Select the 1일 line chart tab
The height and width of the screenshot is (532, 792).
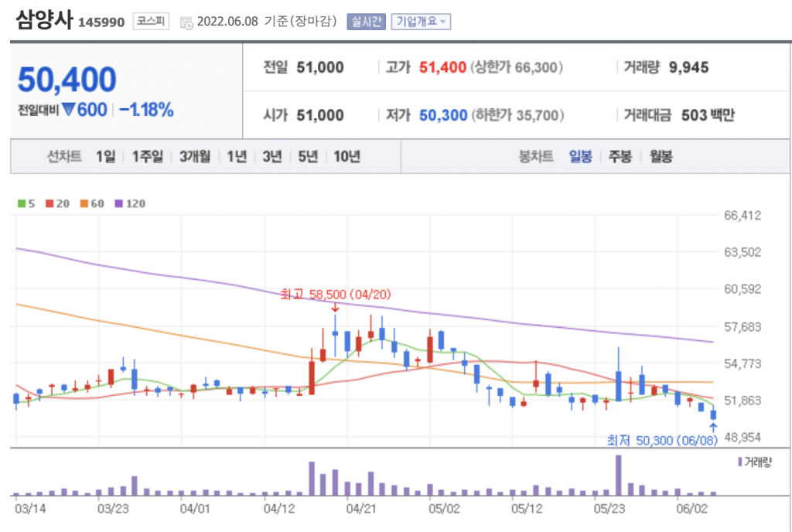105,156
